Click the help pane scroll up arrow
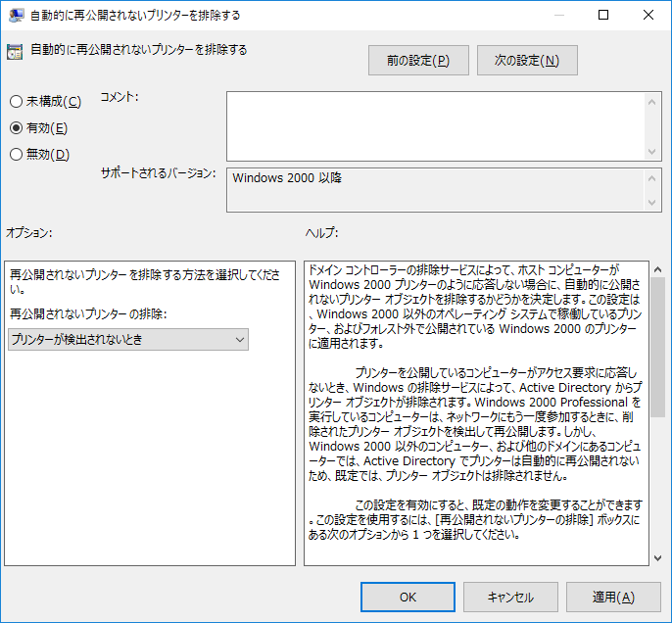Viewport: 672px width, 623px height. [x=658, y=269]
